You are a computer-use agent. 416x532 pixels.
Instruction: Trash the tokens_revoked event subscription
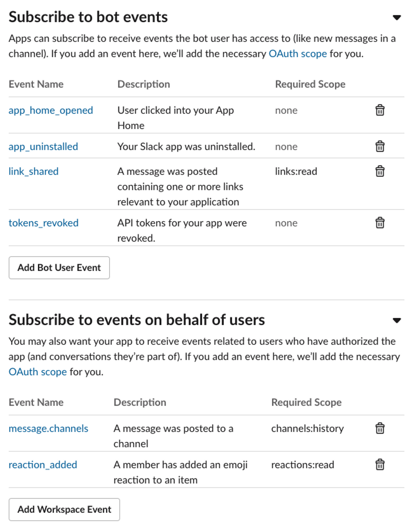(x=380, y=223)
